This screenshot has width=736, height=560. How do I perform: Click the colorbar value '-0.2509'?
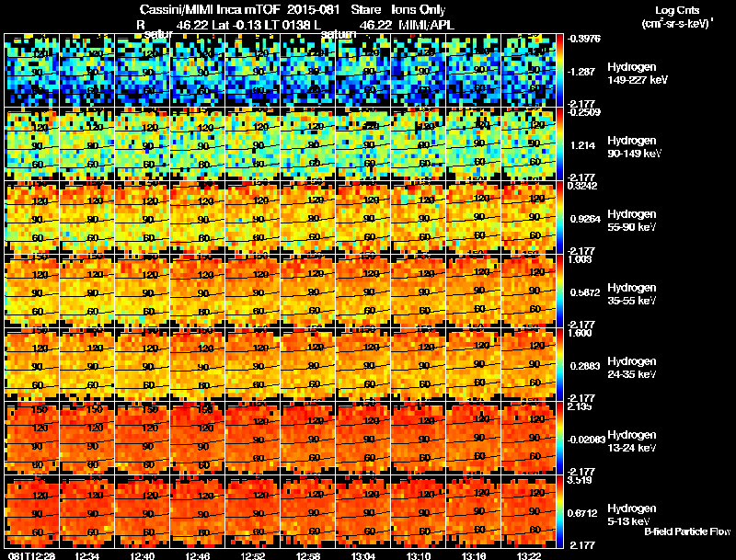tap(584, 111)
